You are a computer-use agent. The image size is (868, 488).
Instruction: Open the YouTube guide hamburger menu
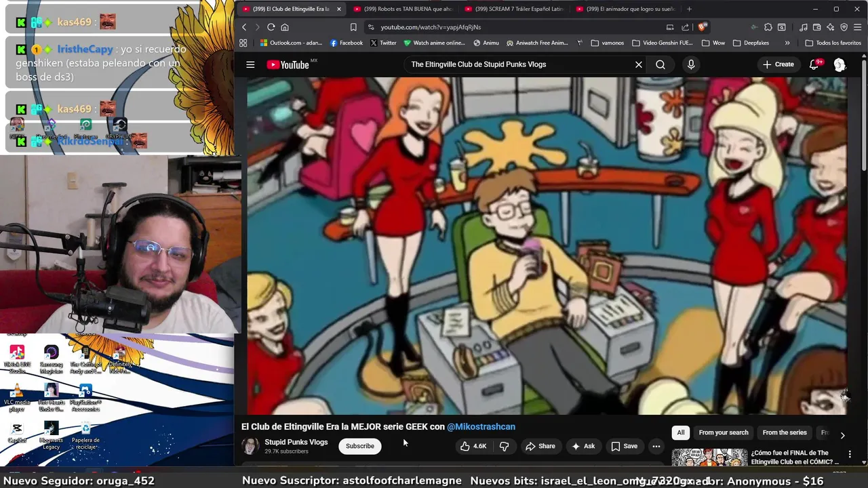click(250, 64)
